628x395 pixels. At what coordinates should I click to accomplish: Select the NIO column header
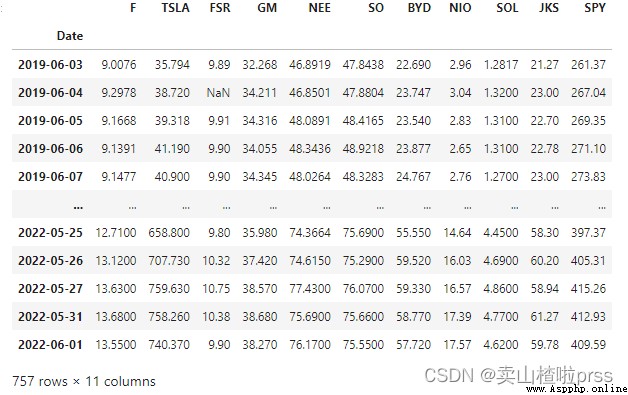pos(460,8)
